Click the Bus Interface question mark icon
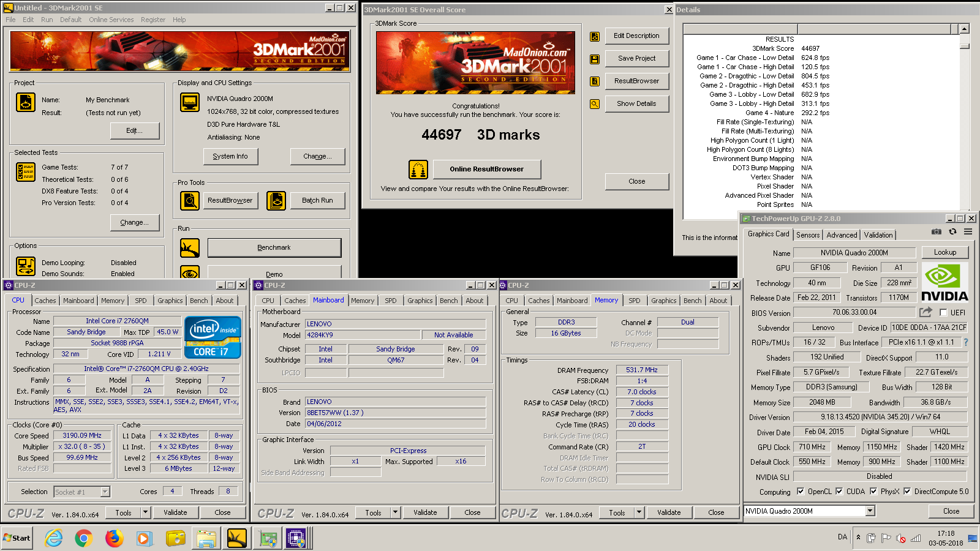The image size is (980, 551). [966, 342]
